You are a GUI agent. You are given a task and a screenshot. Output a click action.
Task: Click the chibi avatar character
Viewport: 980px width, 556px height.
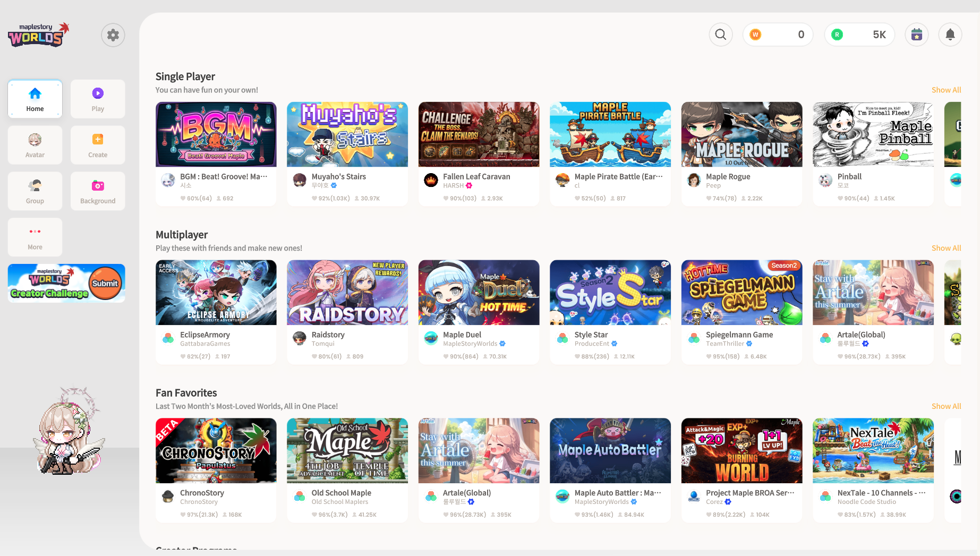coord(69,431)
